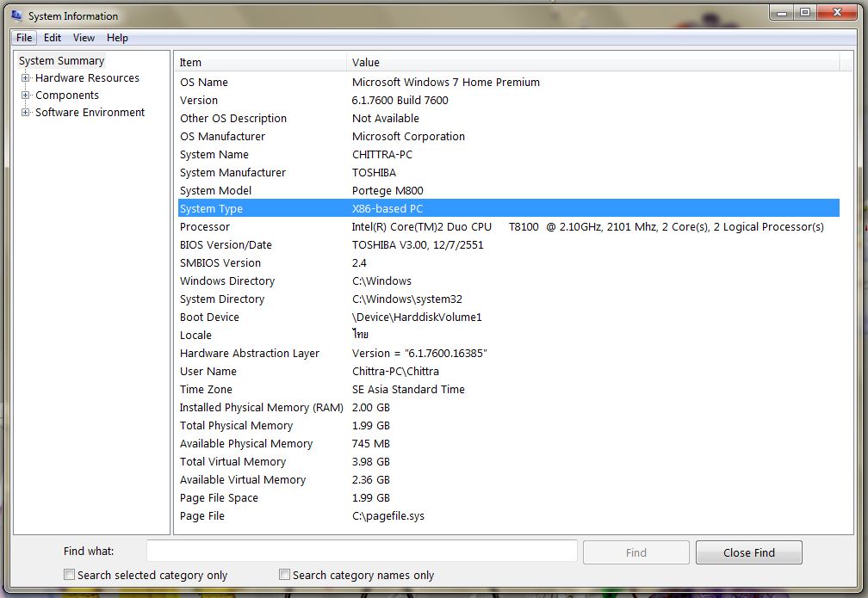Click value SE Asia Standard Time
868x598 pixels.
pyautogui.click(x=408, y=390)
